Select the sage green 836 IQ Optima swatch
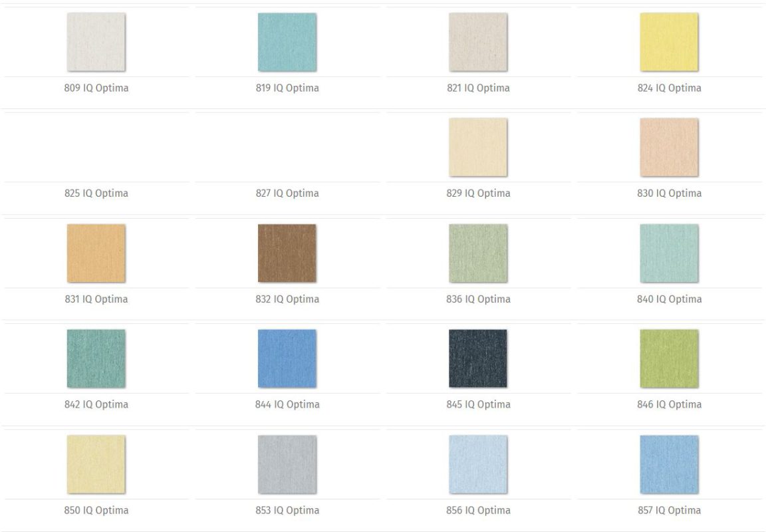The image size is (766, 532). (x=477, y=253)
